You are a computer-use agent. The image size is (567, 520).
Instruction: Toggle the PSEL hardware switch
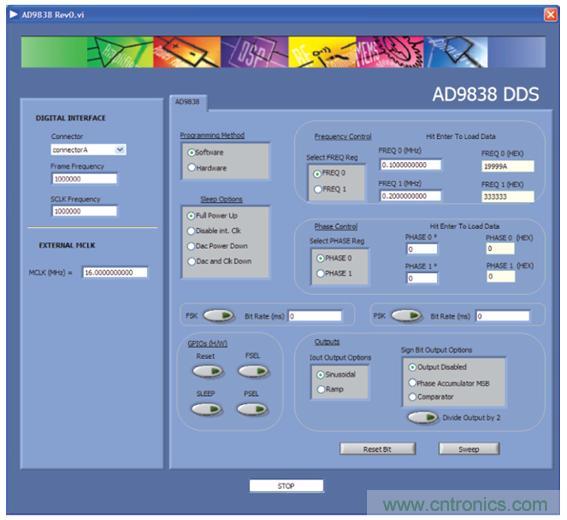(x=252, y=409)
